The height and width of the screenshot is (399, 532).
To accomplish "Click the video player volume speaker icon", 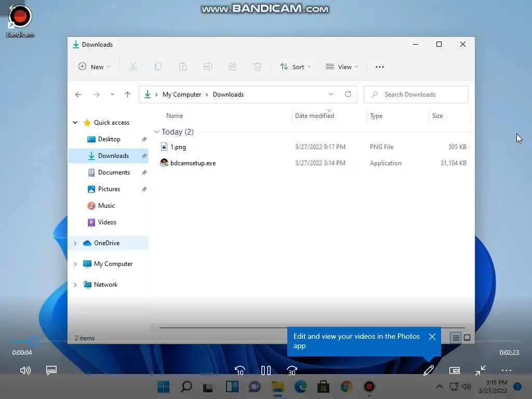I will click(25, 370).
